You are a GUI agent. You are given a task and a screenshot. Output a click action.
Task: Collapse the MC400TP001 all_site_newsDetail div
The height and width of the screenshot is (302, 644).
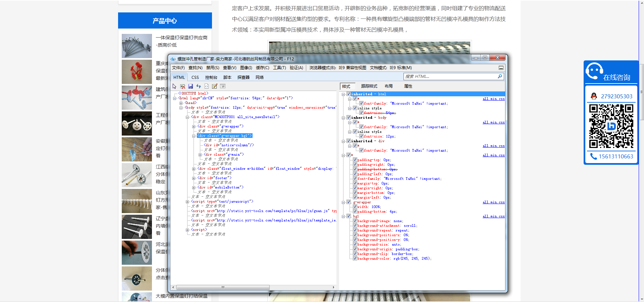point(187,117)
